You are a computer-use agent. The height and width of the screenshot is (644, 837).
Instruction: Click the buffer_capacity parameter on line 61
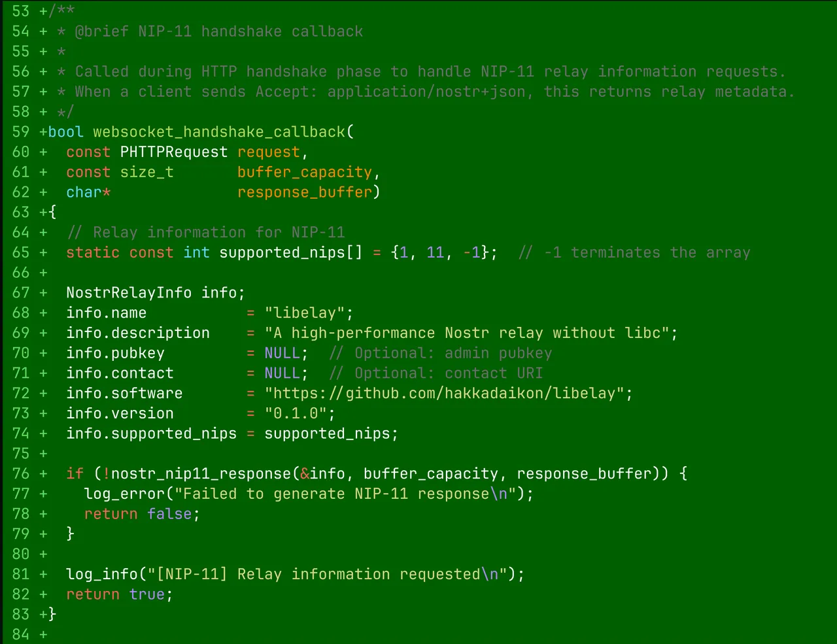point(305,173)
